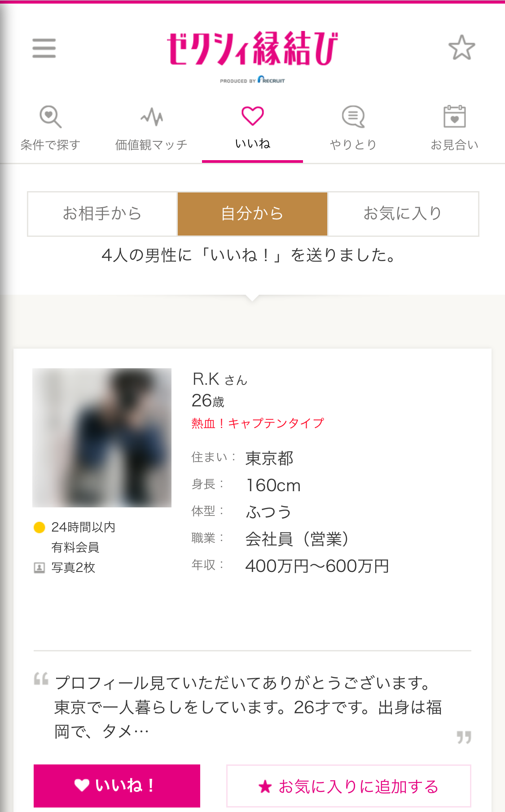Click the 熱血！キャプテンタイプ label
The height and width of the screenshot is (812, 505).
(x=258, y=423)
